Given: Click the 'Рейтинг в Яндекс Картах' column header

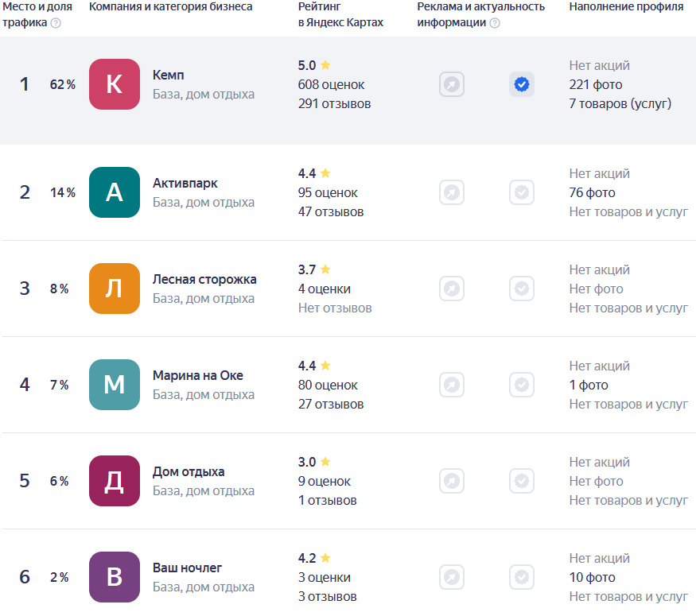Looking at the screenshot, I should [x=341, y=14].
